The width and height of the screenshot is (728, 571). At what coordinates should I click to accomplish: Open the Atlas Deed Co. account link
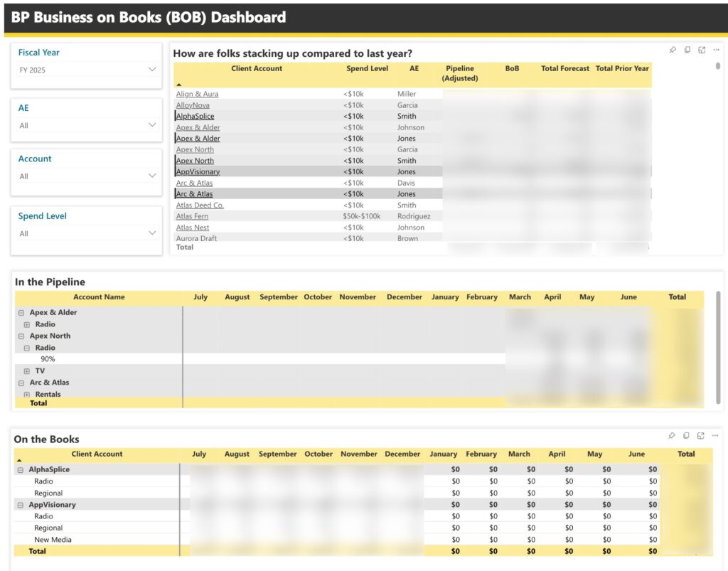[200, 206]
